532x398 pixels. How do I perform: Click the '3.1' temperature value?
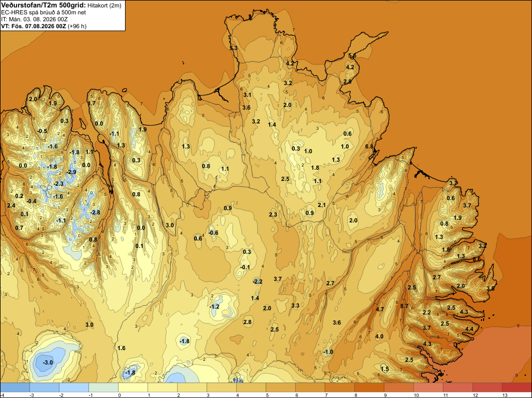247,95
